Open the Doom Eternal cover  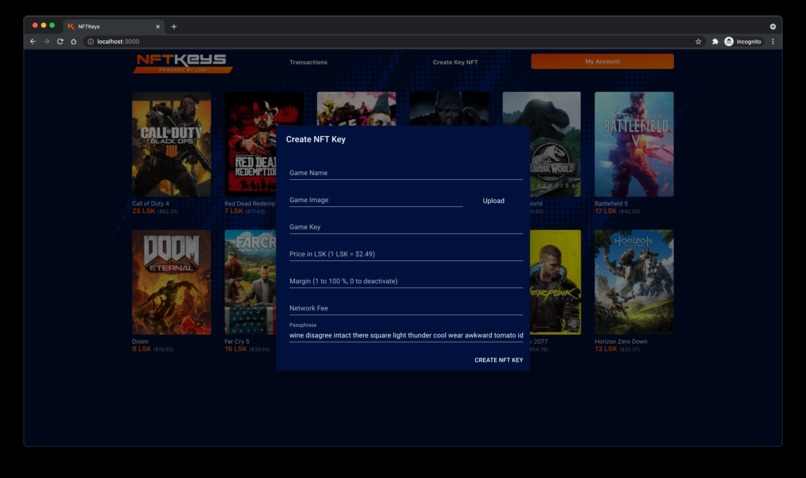coord(172,282)
